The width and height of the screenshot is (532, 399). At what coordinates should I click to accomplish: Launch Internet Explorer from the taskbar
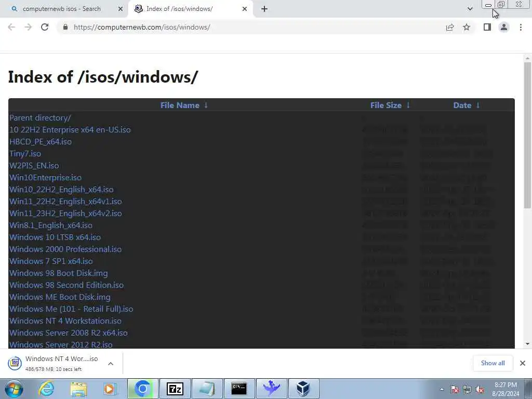(46, 389)
